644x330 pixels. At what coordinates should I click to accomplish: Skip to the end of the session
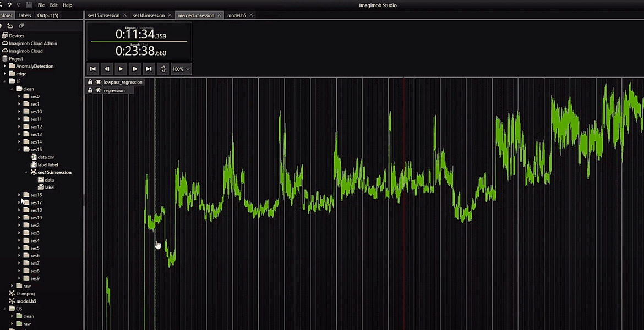pos(149,69)
